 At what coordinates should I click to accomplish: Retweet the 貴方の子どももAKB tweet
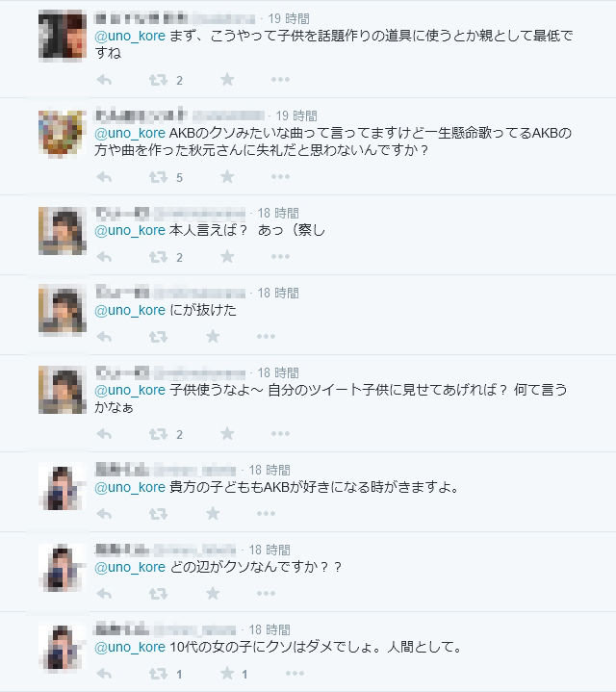pyautogui.click(x=158, y=514)
